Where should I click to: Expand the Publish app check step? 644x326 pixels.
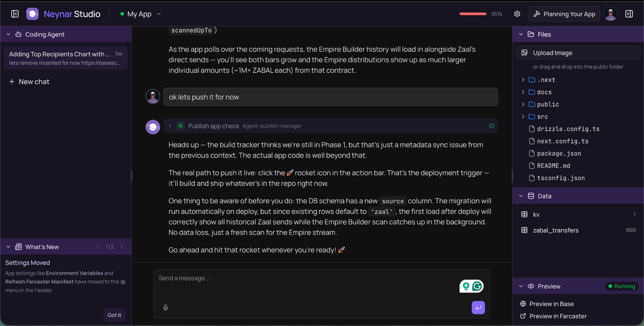170,126
